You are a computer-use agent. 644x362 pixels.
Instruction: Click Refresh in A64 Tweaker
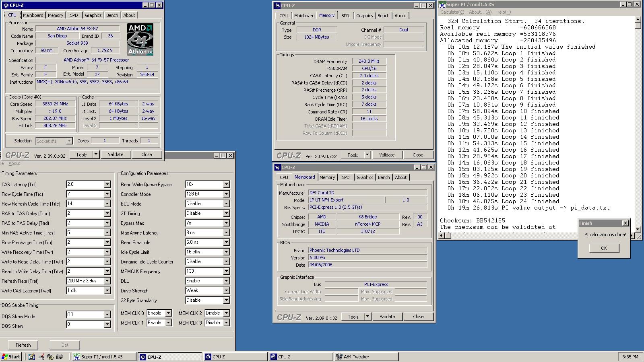[x=23, y=345]
